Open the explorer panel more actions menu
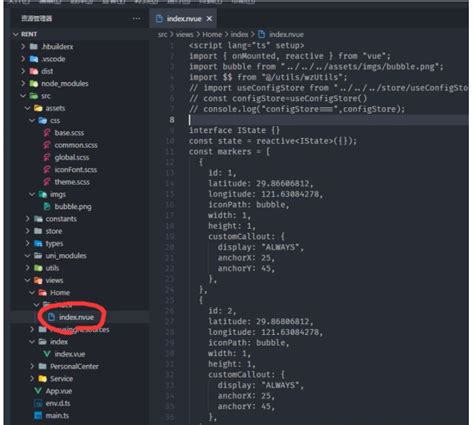 (136, 19)
